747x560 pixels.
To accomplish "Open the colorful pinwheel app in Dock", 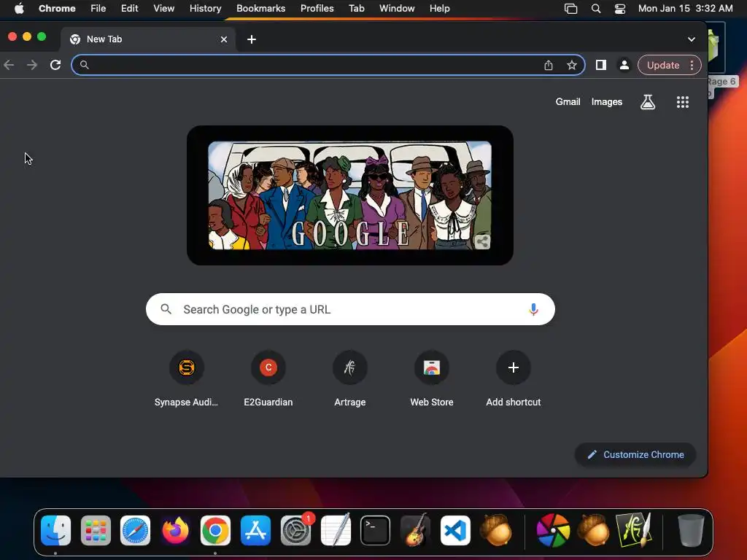I will [553, 531].
